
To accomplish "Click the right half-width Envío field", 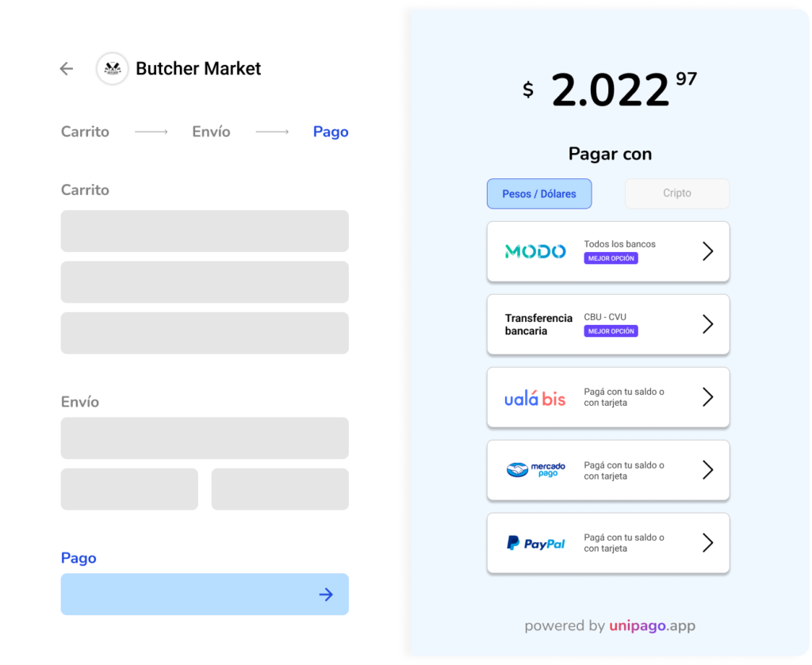I will tap(280, 489).
